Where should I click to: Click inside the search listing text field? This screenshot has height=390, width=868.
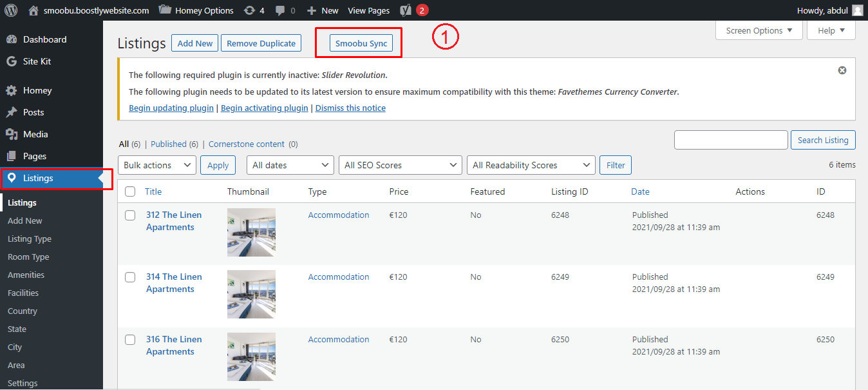point(731,140)
